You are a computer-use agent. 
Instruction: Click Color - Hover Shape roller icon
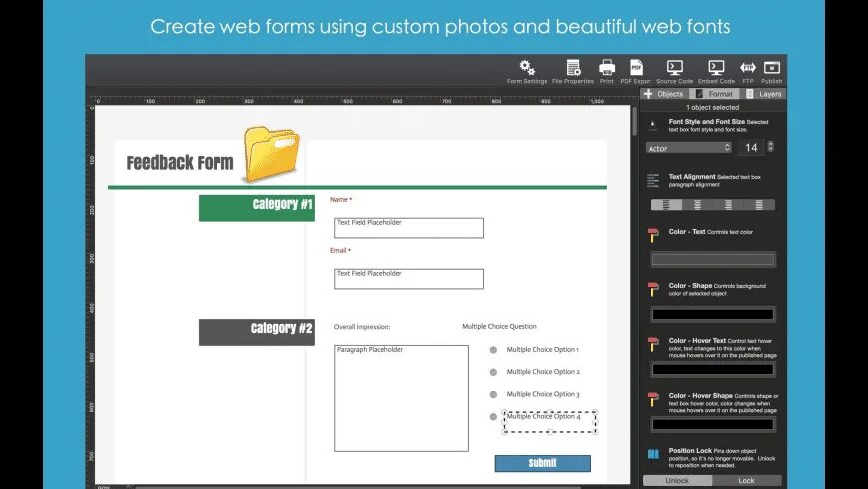pyautogui.click(x=653, y=399)
